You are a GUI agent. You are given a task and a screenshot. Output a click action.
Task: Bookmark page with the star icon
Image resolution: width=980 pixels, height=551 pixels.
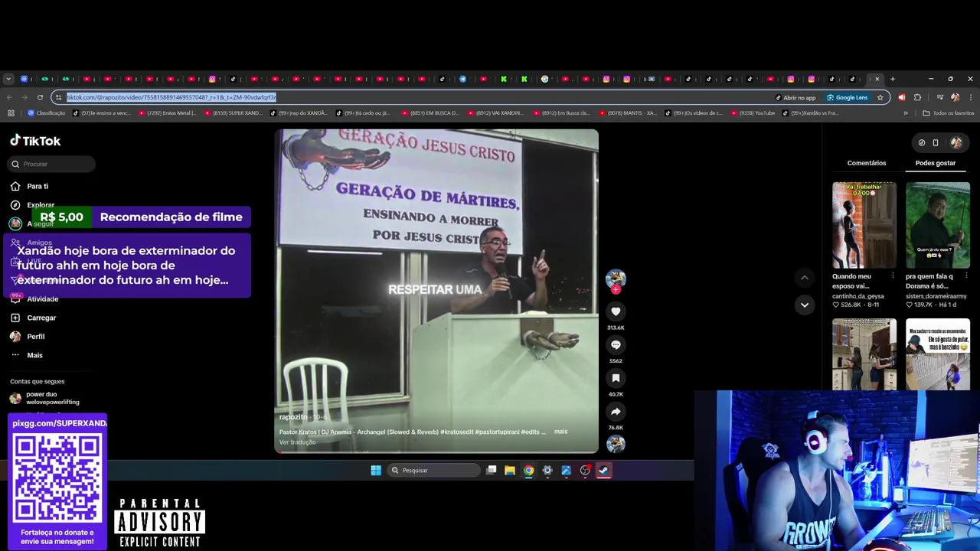coord(880,97)
